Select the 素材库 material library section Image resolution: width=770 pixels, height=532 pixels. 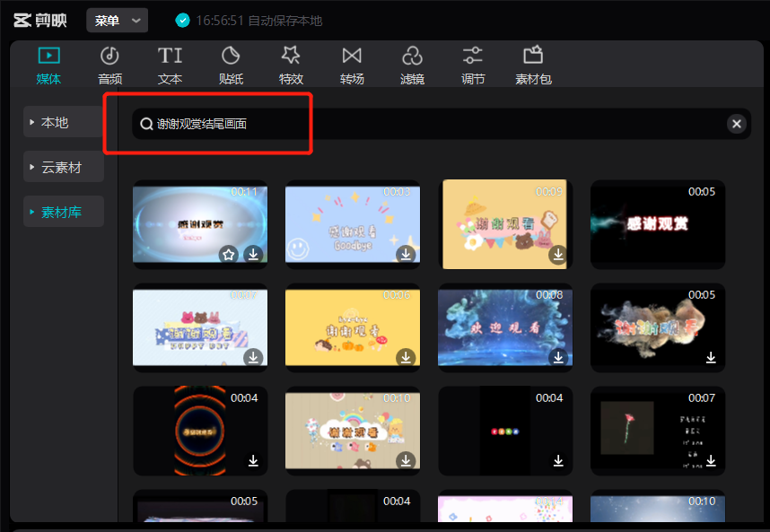click(64, 212)
